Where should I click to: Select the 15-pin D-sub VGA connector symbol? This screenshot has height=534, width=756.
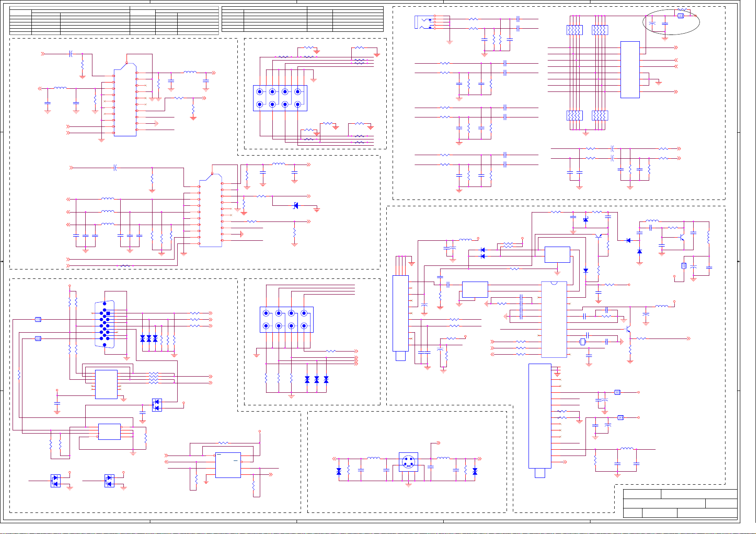[105, 324]
